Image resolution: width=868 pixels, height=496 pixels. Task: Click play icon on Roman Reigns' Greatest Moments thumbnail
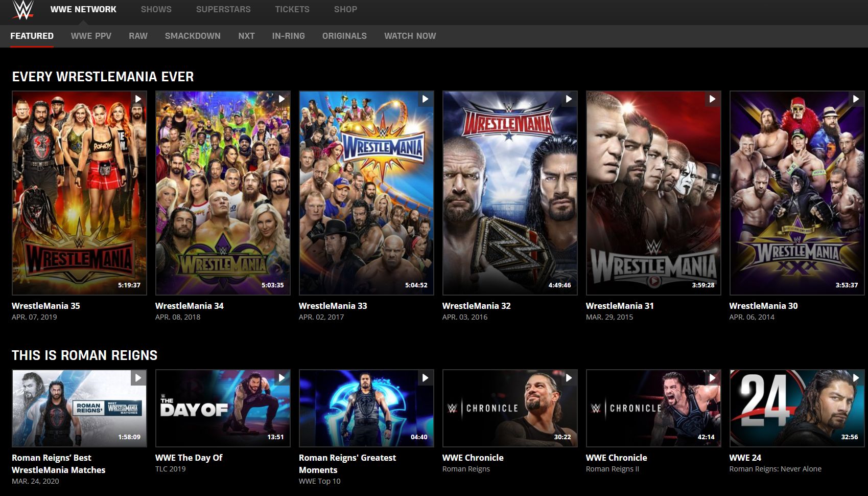point(425,378)
